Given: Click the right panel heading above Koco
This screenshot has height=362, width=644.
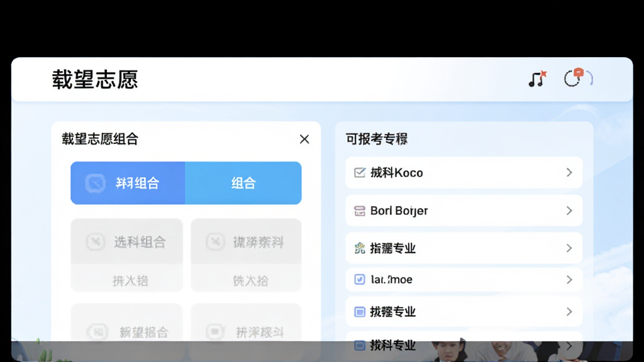Looking at the screenshot, I should (x=377, y=139).
